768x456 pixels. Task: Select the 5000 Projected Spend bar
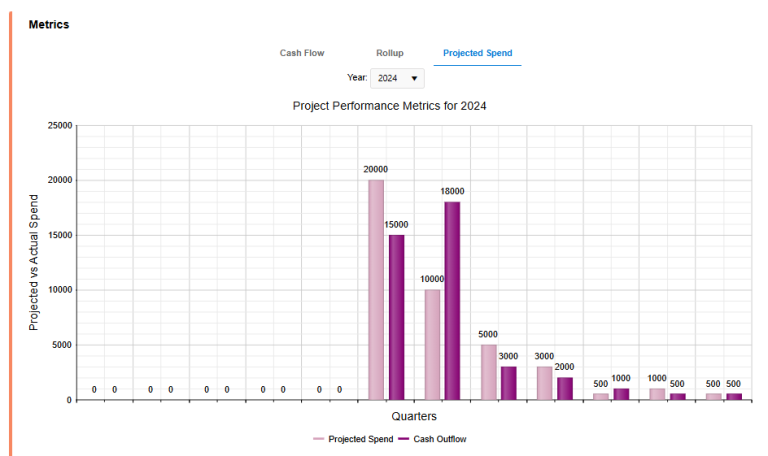click(488, 372)
